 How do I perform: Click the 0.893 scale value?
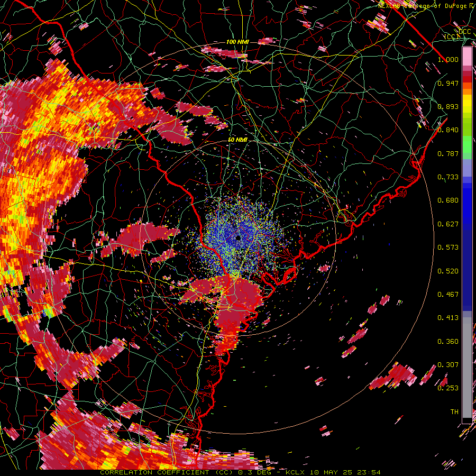click(448, 106)
